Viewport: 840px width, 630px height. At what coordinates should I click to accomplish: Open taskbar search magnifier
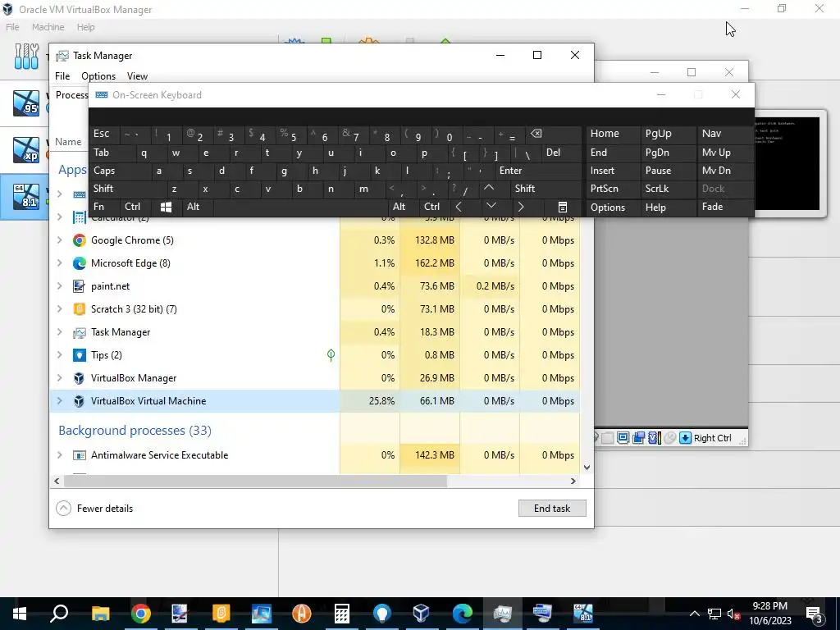tap(59, 613)
